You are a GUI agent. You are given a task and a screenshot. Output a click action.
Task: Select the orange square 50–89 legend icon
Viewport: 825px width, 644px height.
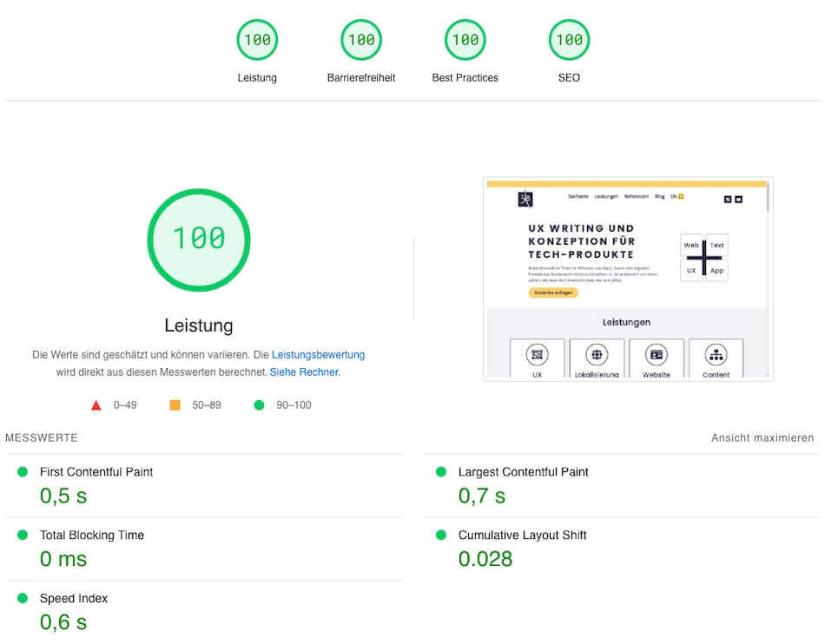175,404
